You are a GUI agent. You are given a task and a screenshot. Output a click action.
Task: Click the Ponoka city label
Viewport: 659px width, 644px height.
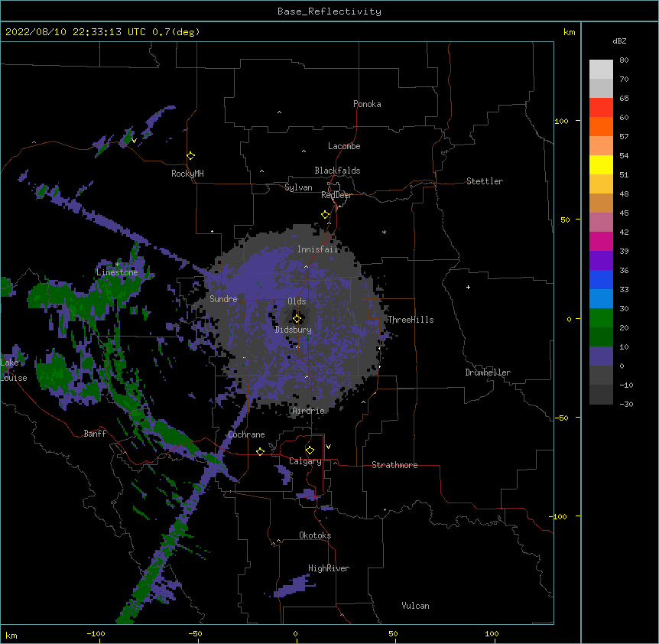367,104
